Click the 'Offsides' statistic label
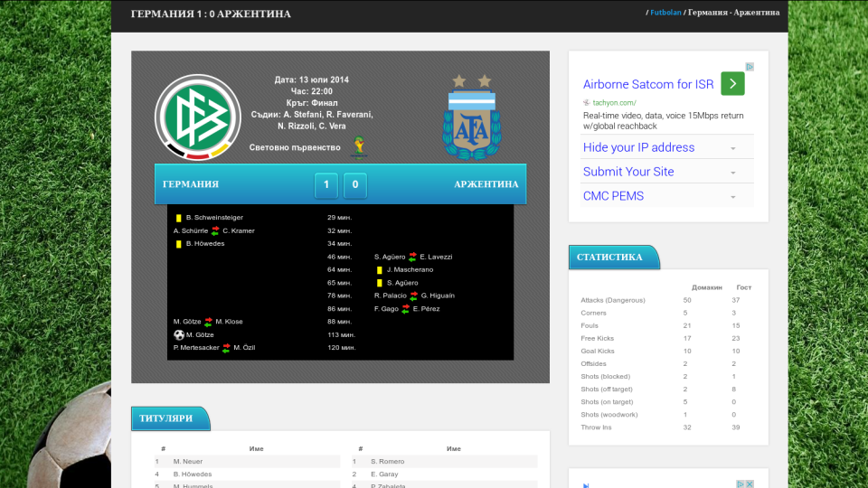This screenshot has width=868, height=488. click(x=593, y=364)
